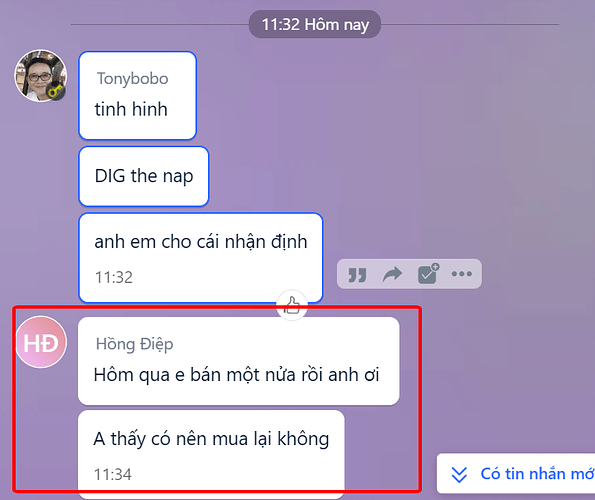This screenshot has height=500, width=595.
Task: Open more options via the three dots icon
Action: click(462, 274)
